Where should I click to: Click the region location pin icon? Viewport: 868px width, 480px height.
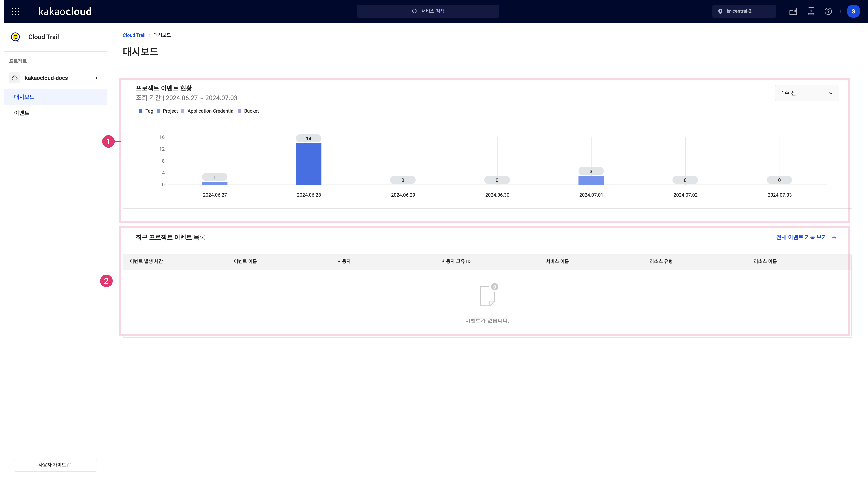pyautogui.click(x=720, y=11)
